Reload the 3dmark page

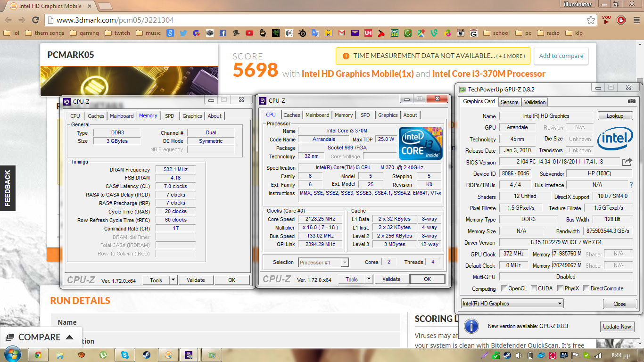(35, 20)
